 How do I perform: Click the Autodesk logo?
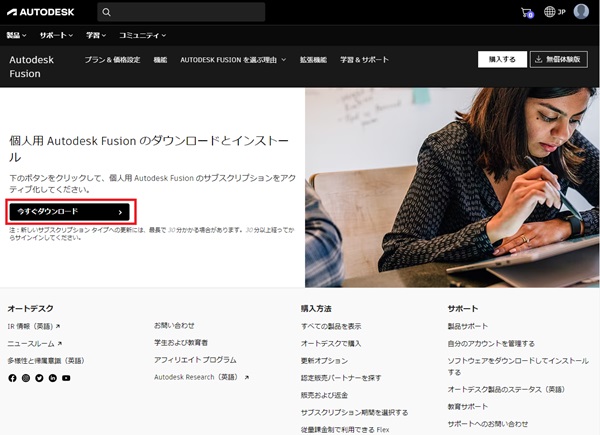click(41, 12)
